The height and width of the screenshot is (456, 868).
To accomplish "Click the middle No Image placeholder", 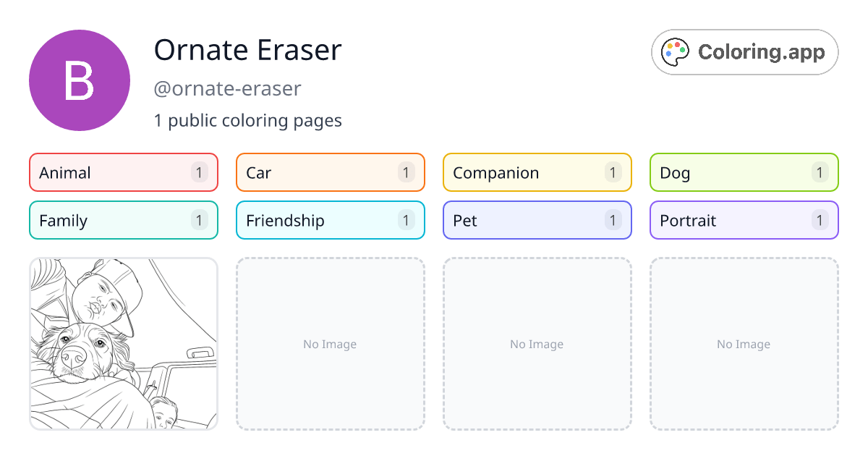I will click(x=537, y=344).
